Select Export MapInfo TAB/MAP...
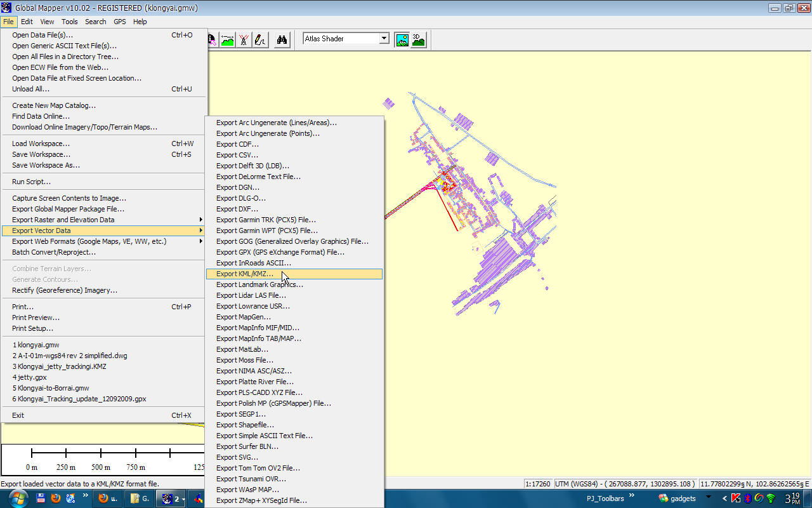The height and width of the screenshot is (508, 812). coord(294,338)
